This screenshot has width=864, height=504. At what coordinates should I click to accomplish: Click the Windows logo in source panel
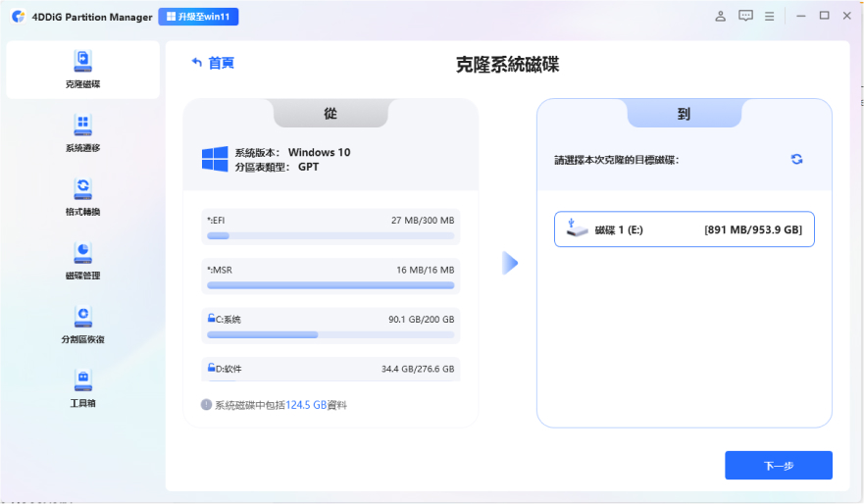coord(215,159)
